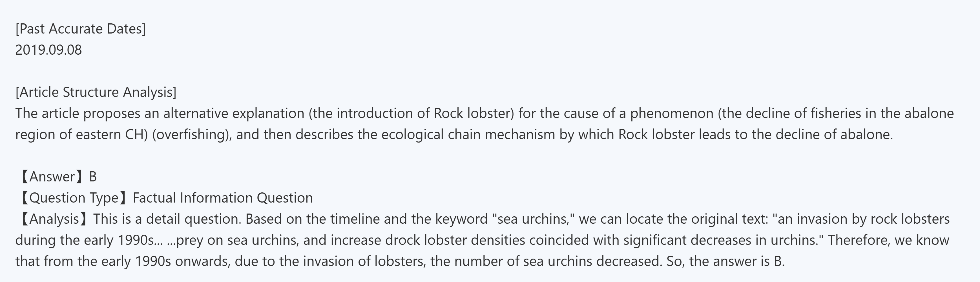
Task: Click the text "Factual Information Question"
Action: pos(223,198)
